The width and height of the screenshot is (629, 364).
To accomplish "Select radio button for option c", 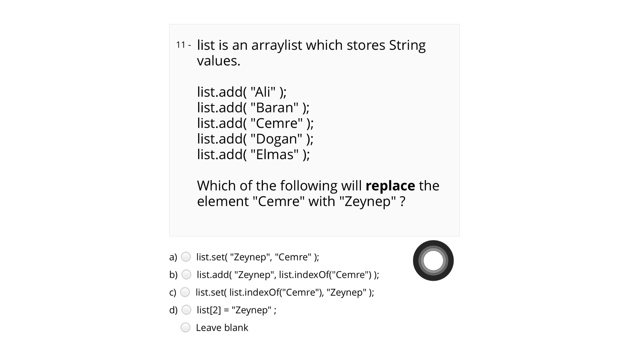I will point(185,292).
